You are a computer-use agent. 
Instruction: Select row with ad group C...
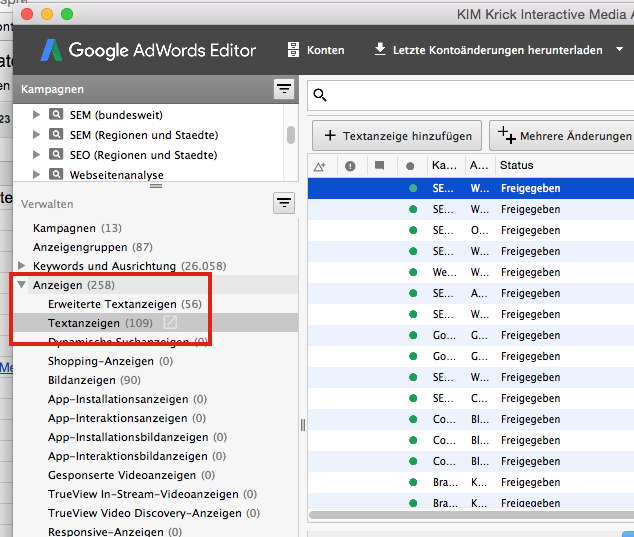click(471, 398)
